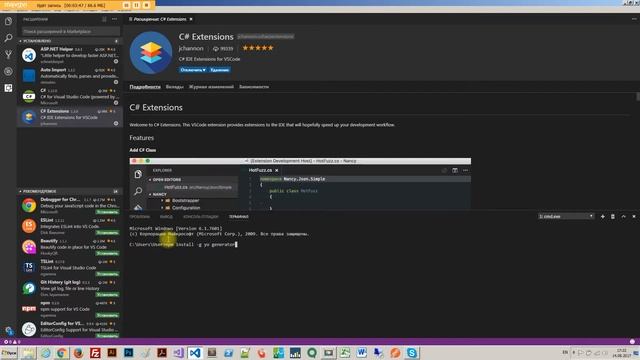Open the Search view in the activity bar

[8, 38]
